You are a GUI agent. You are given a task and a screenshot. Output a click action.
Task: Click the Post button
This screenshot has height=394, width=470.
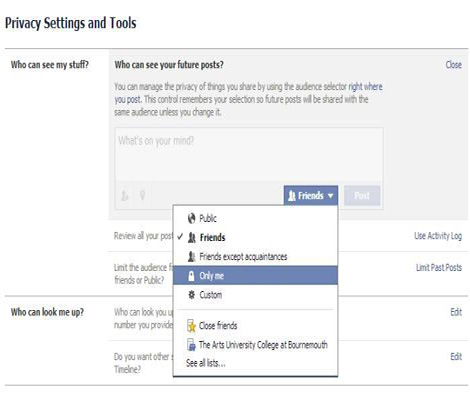pyautogui.click(x=362, y=195)
